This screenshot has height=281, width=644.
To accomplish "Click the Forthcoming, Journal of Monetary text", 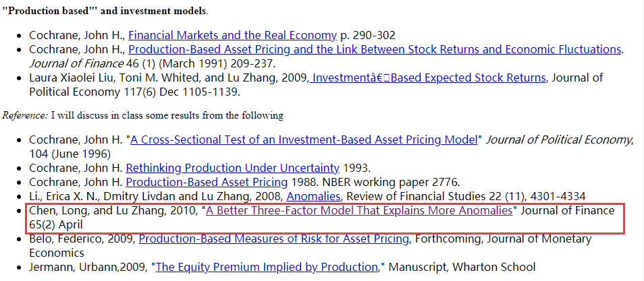I will tap(504, 239).
